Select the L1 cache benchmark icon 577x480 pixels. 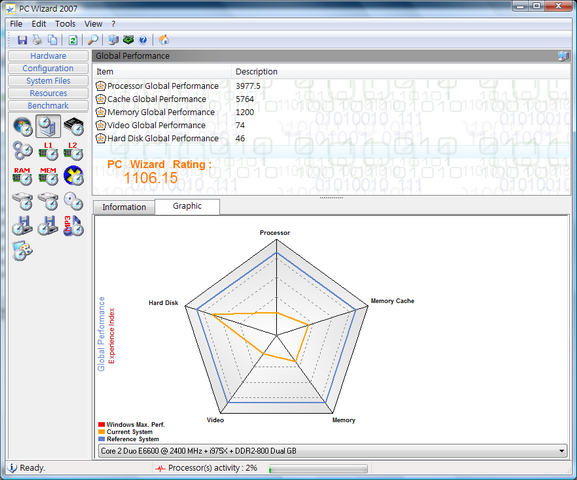[x=48, y=151]
